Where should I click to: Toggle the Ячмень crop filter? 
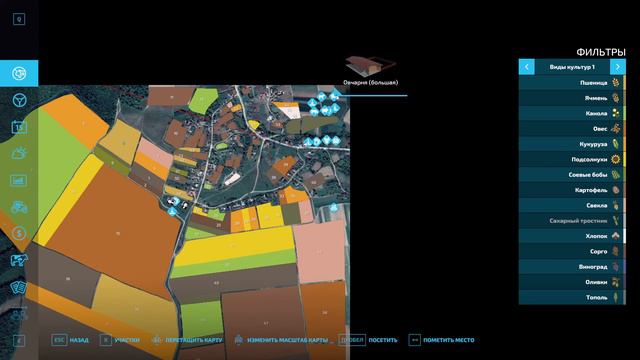click(572, 98)
